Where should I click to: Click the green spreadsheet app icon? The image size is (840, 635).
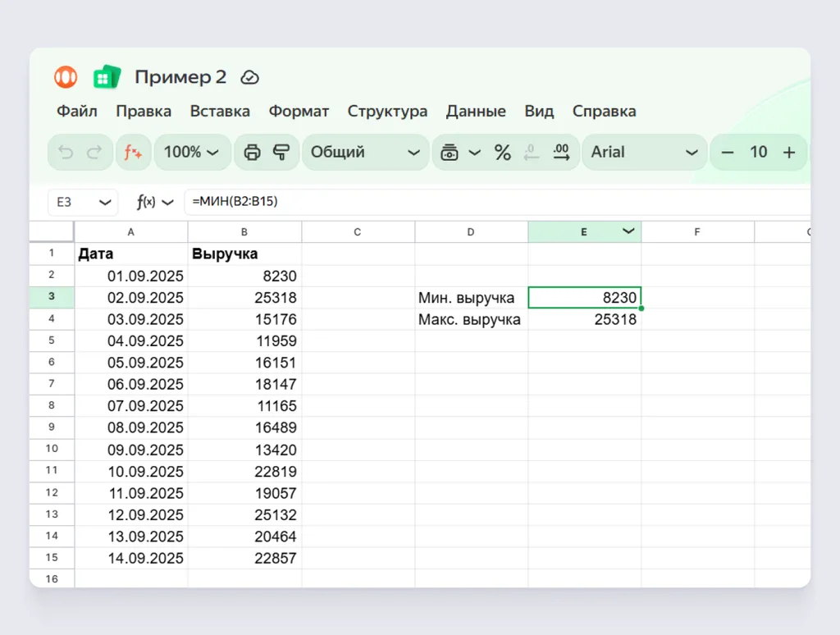[107, 77]
